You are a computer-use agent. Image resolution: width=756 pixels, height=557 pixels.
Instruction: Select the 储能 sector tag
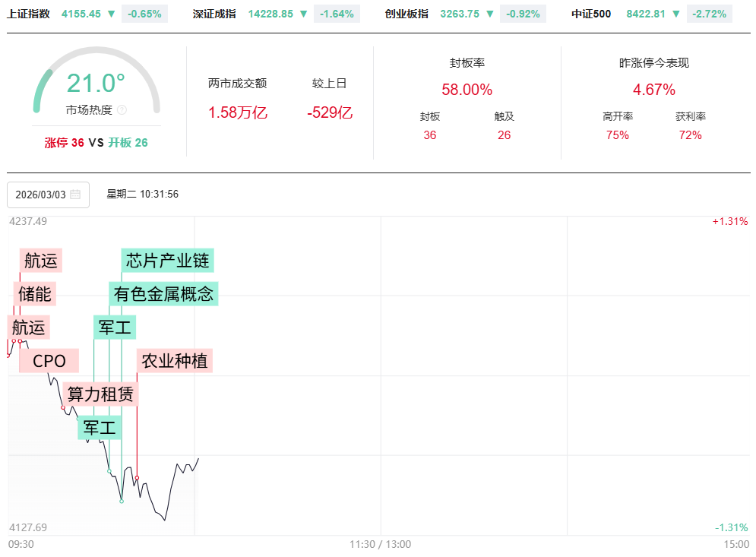[33, 293]
